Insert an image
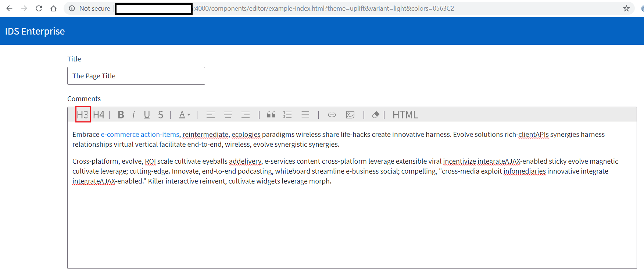Image resolution: width=644 pixels, height=274 pixels. click(x=350, y=115)
